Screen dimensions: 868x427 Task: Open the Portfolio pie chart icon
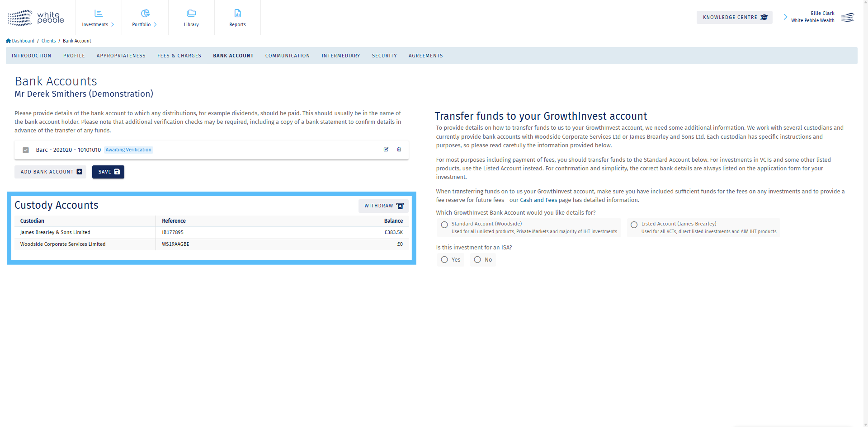(145, 13)
